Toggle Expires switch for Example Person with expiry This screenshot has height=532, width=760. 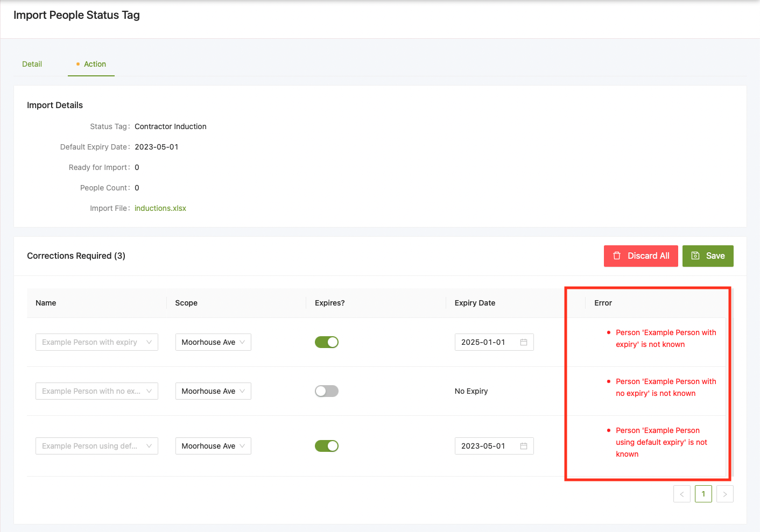(x=326, y=342)
